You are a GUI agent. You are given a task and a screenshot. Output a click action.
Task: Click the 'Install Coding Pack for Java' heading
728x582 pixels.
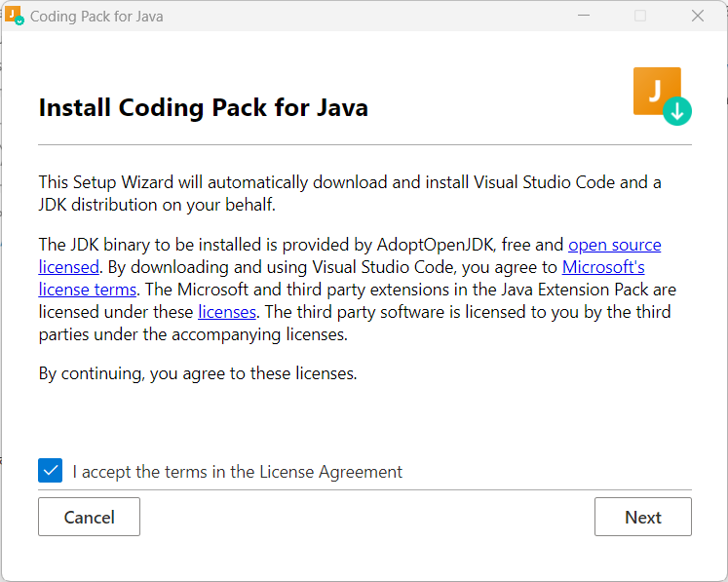click(204, 108)
